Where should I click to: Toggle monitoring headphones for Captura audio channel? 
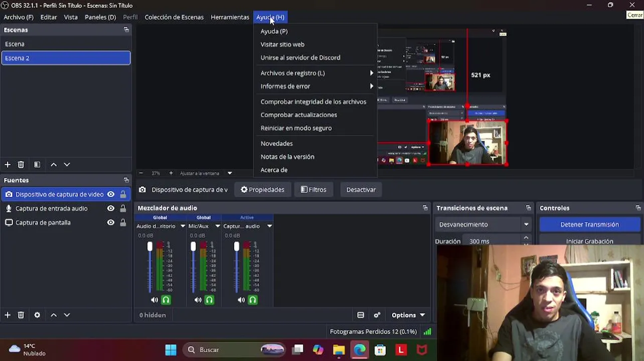click(253, 300)
